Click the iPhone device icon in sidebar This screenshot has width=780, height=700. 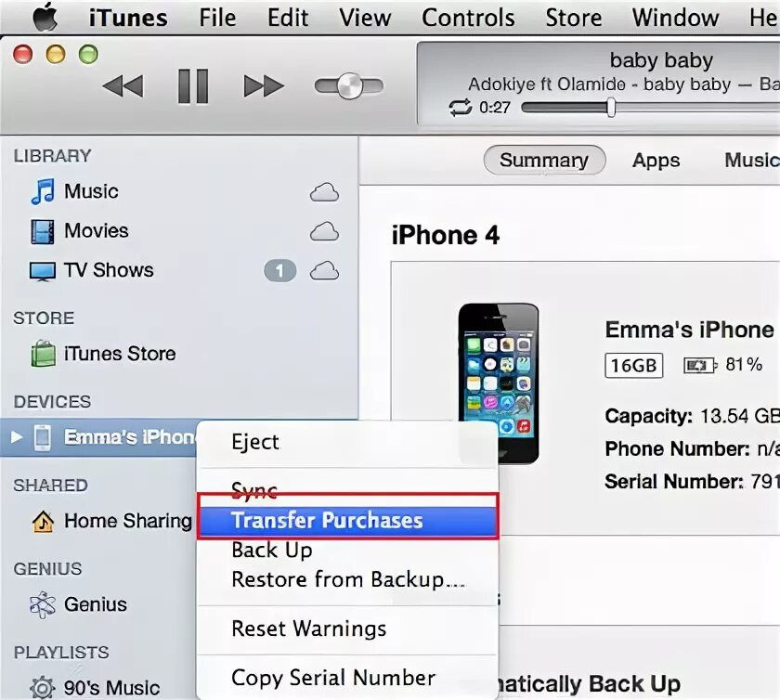pyautogui.click(x=43, y=438)
